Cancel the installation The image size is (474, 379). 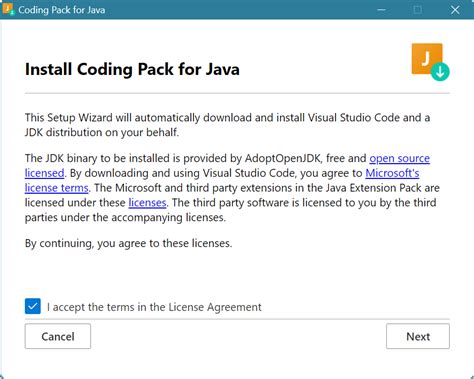tap(58, 336)
